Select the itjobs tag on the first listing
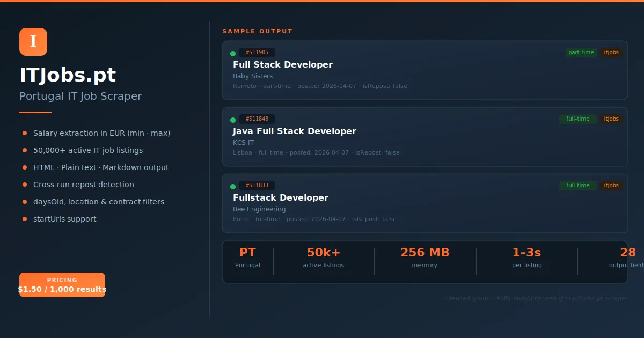644x338 pixels. pos(611,52)
